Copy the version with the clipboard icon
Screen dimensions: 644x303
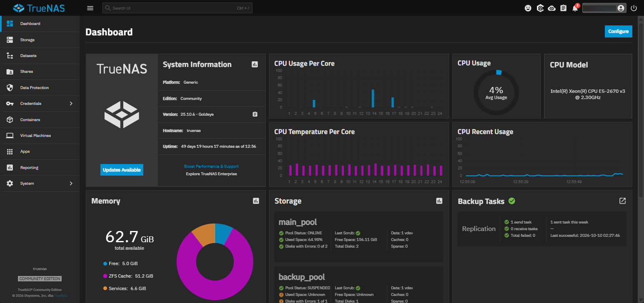click(x=255, y=114)
